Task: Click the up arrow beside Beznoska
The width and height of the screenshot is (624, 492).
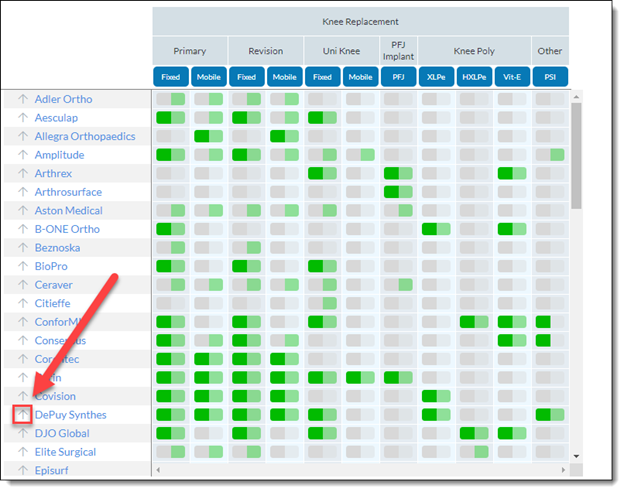Action: pos(23,248)
